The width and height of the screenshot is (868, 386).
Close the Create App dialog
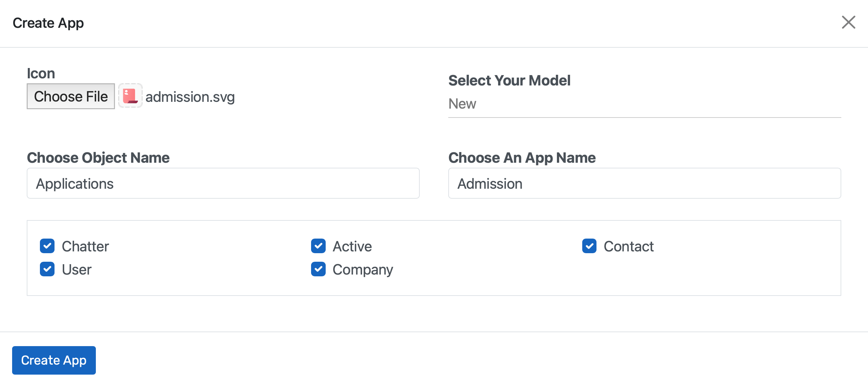[x=849, y=22]
